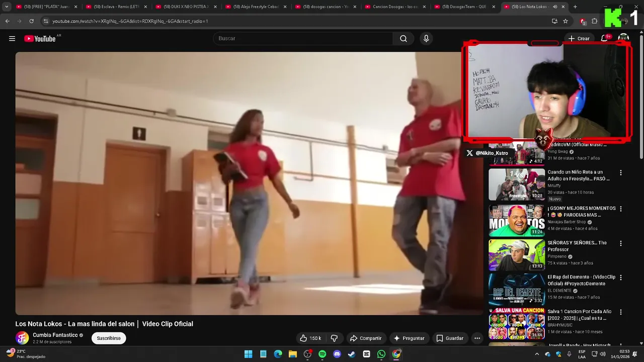
Task: Reload the page in the browser toolbar
Action: (x=31, y=21)
